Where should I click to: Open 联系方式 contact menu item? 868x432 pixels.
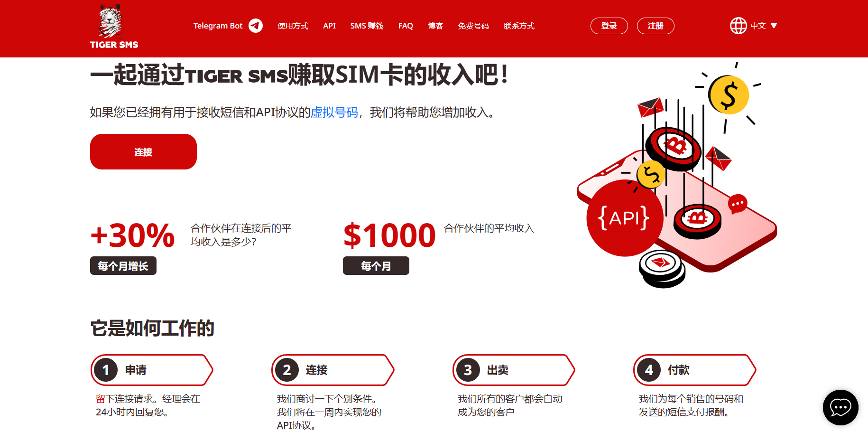coord(519,26)
